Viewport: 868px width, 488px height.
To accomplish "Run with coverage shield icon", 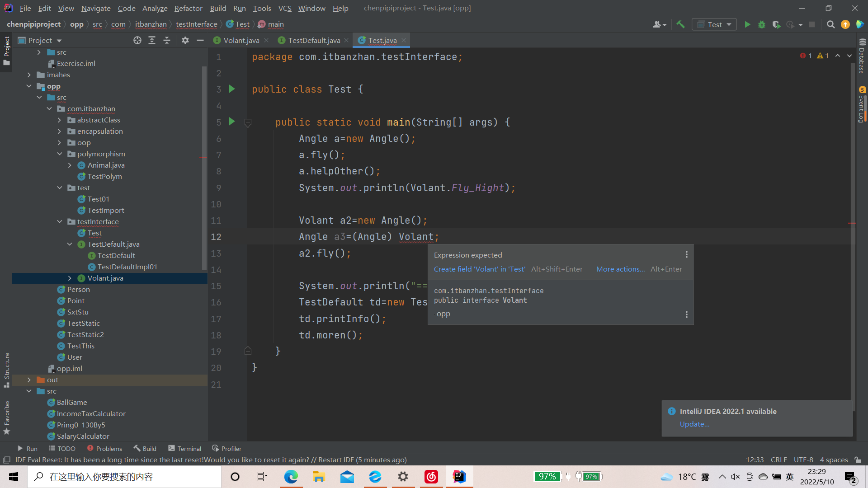I will (776, 24).
